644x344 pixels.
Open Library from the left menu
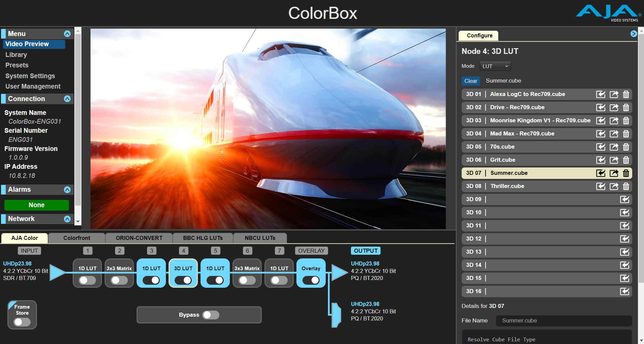coord(16,55)
